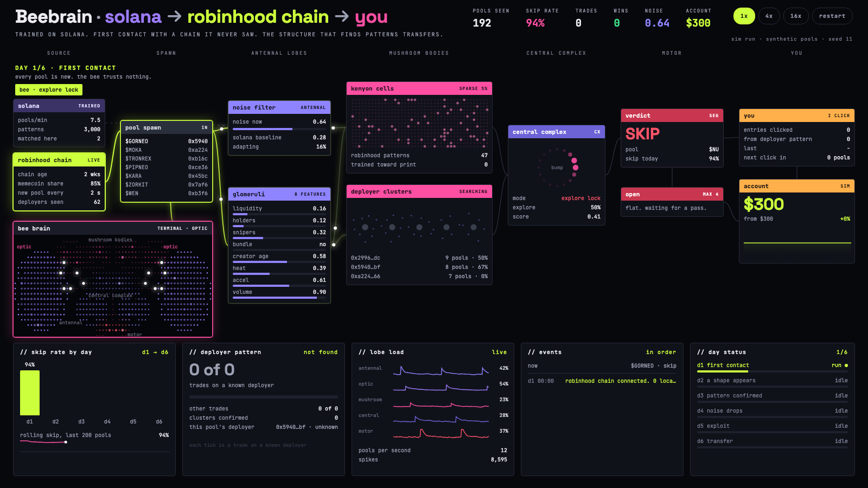The width and height of the screenshot is (868, 488).
Task: Select deployer 0xa224…66 row
Action: pyautogui.click(x=419, y=276)
